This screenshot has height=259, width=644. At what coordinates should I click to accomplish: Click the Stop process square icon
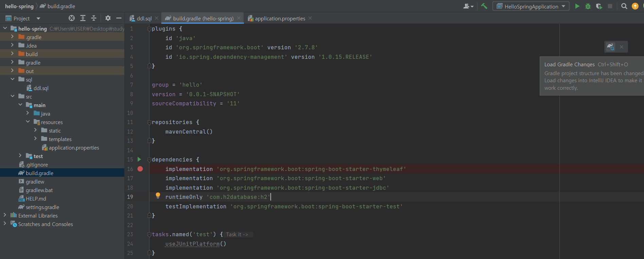click(610, 6)
